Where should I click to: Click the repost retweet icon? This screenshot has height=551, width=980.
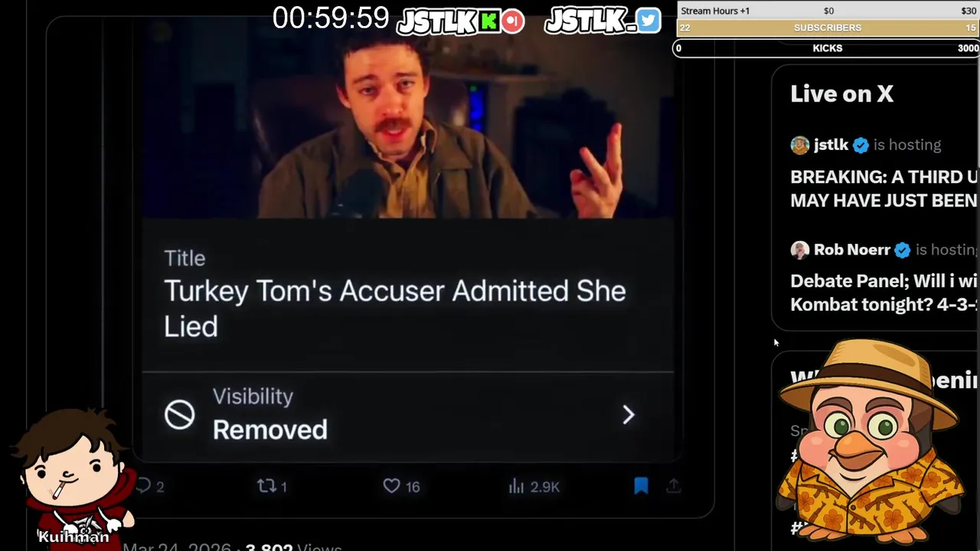point(266,486)
